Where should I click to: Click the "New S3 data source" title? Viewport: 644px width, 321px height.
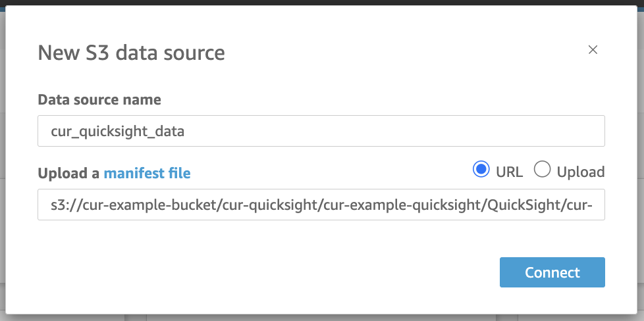[x=131, y=53]
